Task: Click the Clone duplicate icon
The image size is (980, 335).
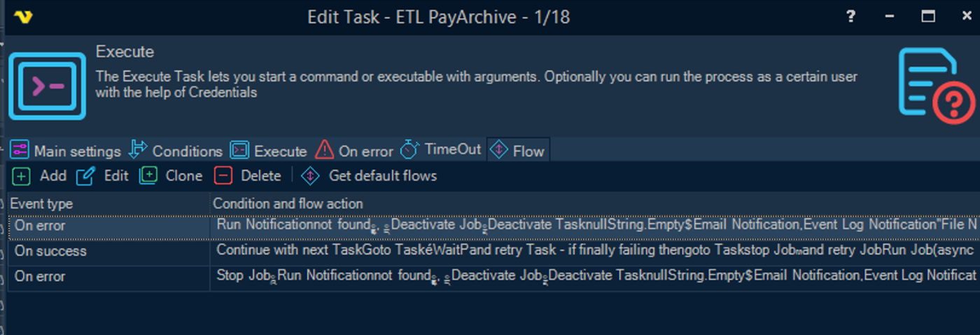Action: coord(148,176)
